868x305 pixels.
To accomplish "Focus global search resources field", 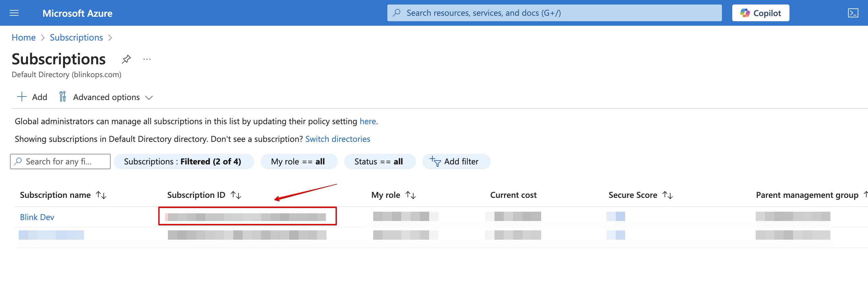I will point(554,13).
